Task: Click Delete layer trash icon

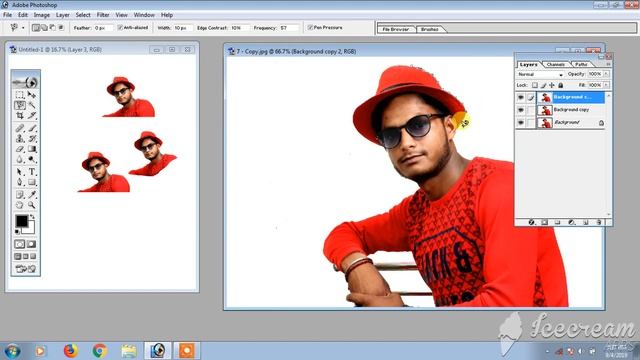Action: click(599, 222)
